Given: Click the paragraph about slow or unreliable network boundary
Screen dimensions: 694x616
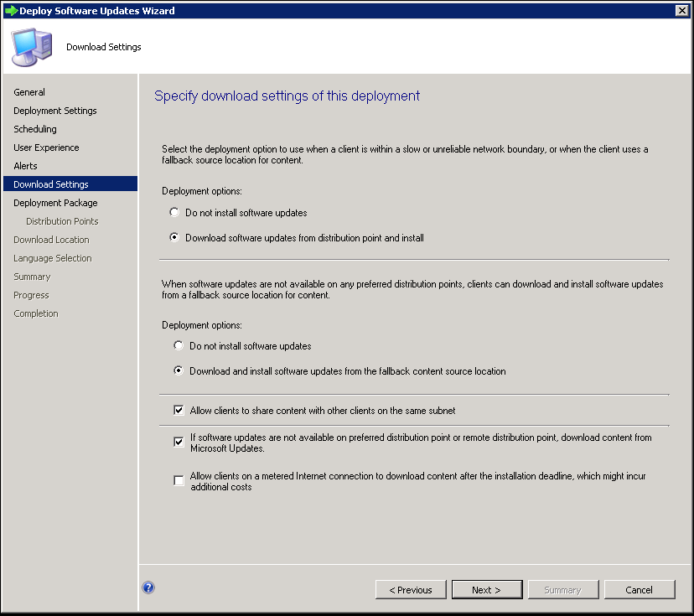Looking at the screenshot, I should point(405,154).
